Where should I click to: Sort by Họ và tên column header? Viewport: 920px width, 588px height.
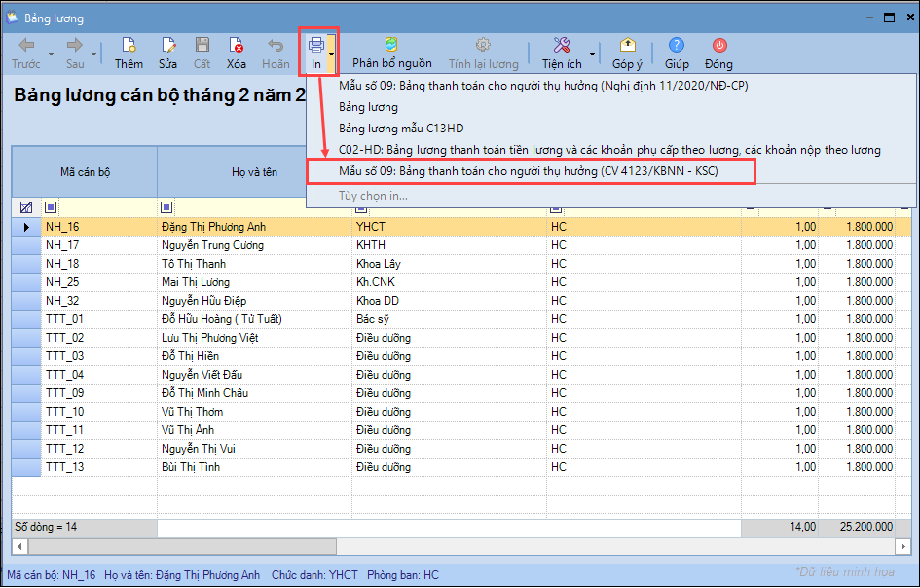pos(254,172)
